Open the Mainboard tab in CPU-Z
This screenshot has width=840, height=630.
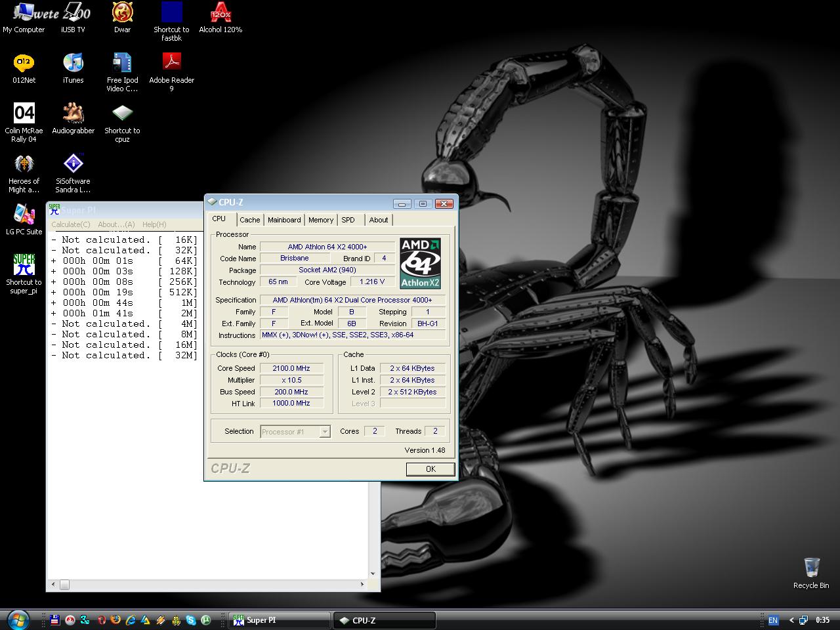(284, 220)
